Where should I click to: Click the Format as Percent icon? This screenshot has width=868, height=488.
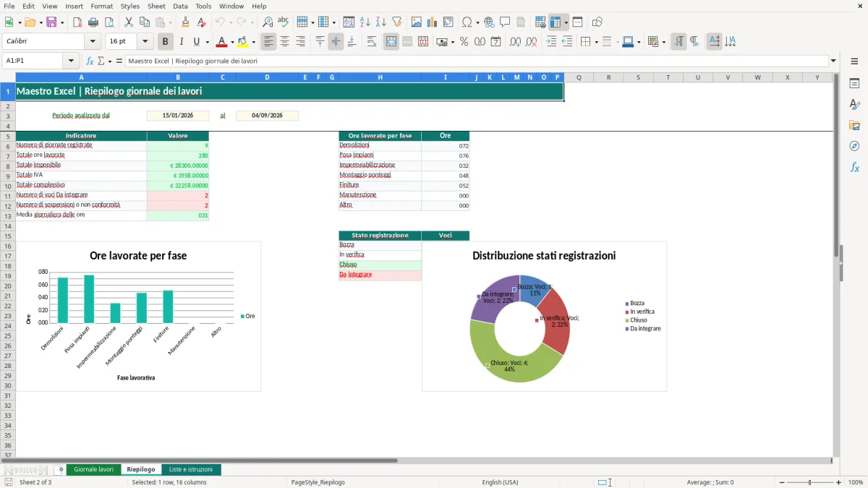pos(464,42)
